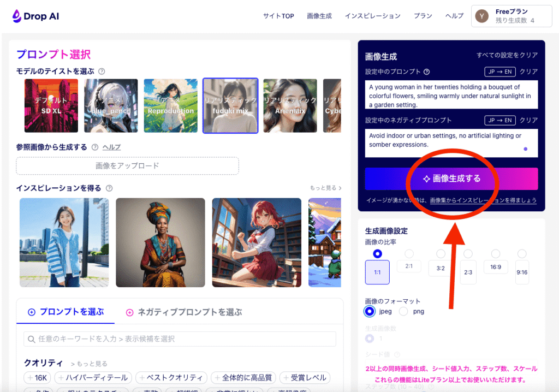Image resolution: width=559 pixels, height=392 pixels.
Task: Click the 16:9 ratio preview box
Action: tap(496, 267)
